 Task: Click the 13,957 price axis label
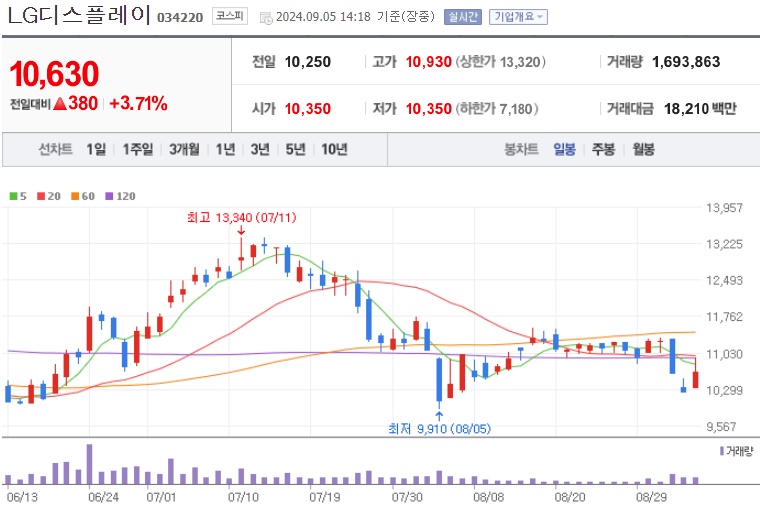pyautogui.click(x=724, y=208)
